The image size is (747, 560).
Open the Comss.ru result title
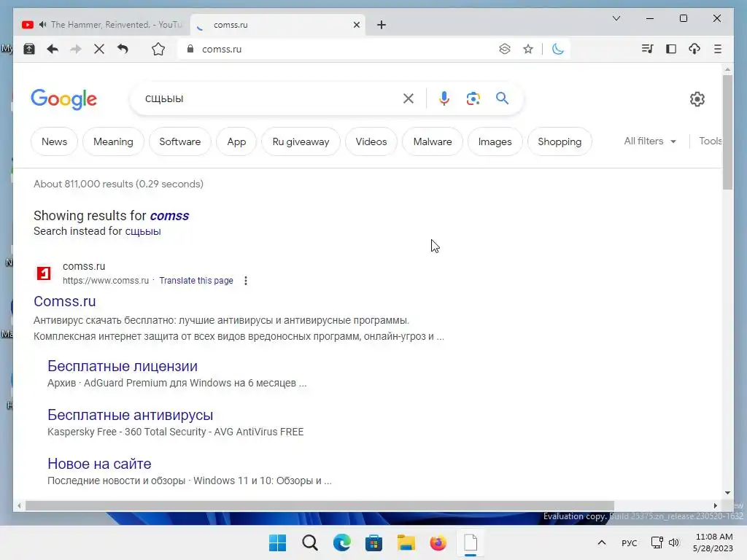[x=65, y=301]
